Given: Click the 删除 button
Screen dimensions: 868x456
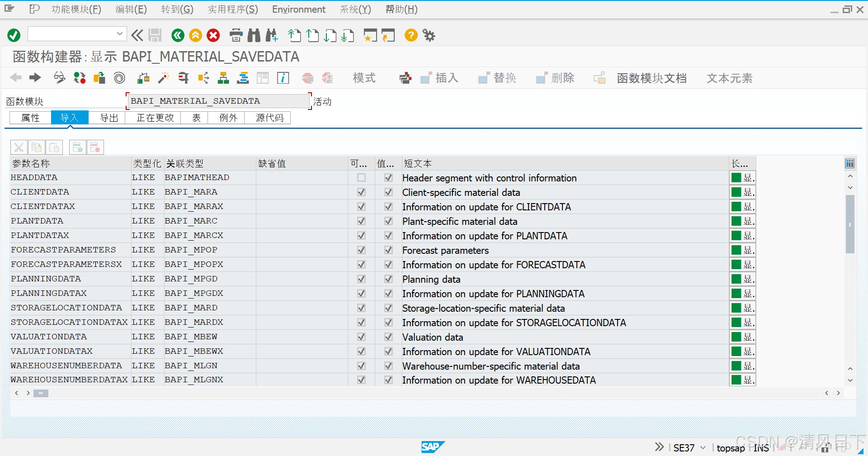Looking at the screenshot, I should tap(555, 78).
